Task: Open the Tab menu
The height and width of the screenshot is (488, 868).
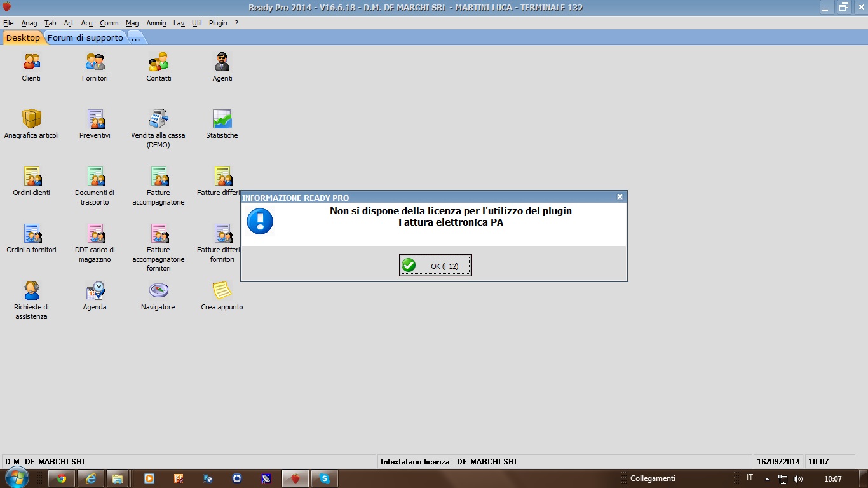Action: coord(50,23)
